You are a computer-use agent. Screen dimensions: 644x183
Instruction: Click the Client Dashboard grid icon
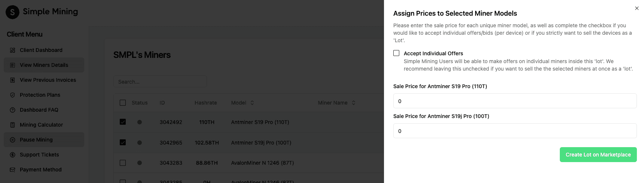pos(12,50)
